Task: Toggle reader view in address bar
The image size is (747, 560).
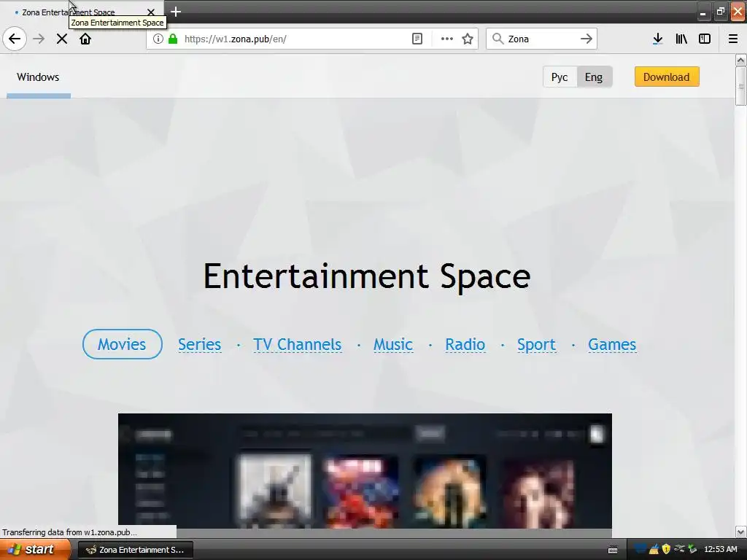Action: coord(417,39)
